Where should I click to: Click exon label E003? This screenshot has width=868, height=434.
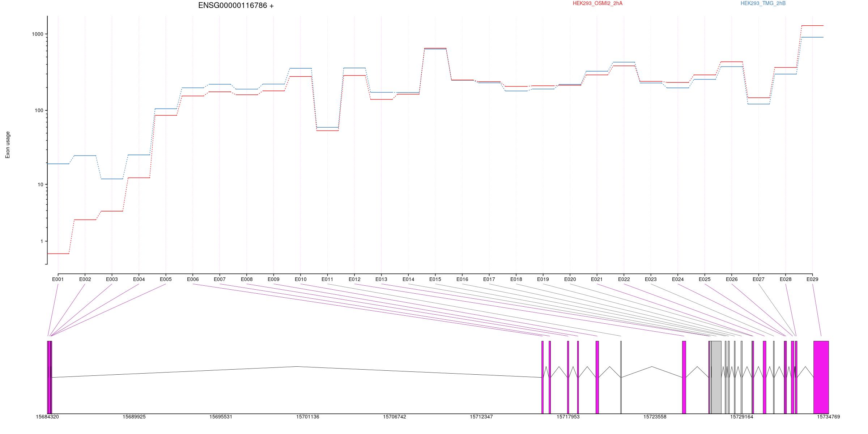coord(112,279)
